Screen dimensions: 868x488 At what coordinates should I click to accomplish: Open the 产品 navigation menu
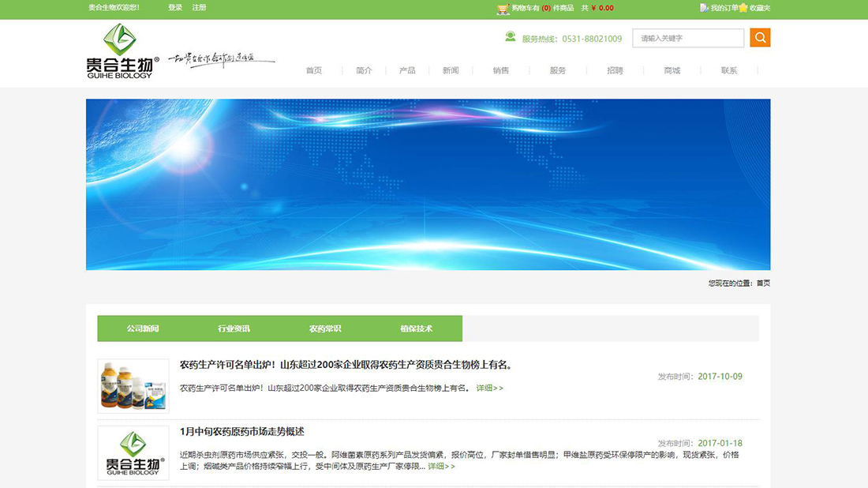tap(407, 70)
